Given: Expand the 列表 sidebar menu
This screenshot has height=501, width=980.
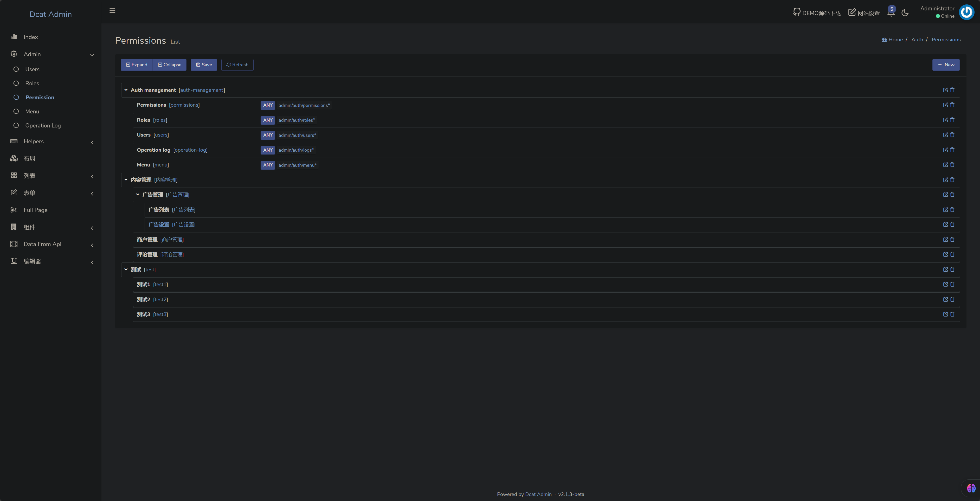Looking at the screenshot, I should [x=51, y=176].
